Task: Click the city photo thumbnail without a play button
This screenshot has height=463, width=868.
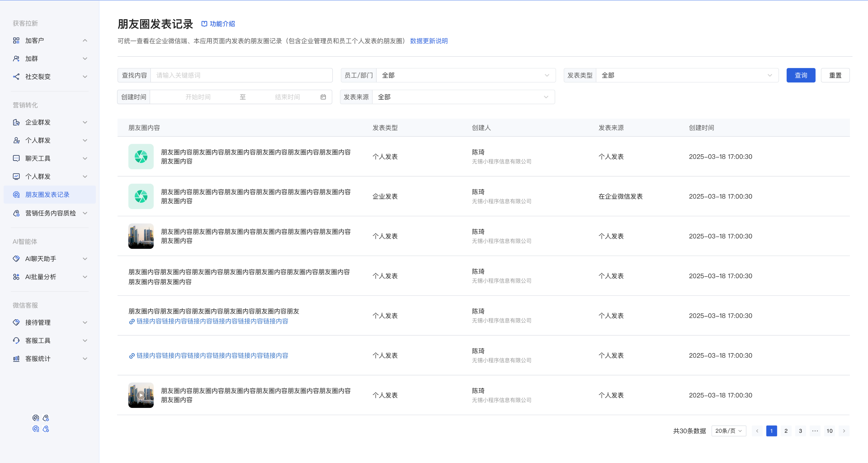Action: point(141,236)
